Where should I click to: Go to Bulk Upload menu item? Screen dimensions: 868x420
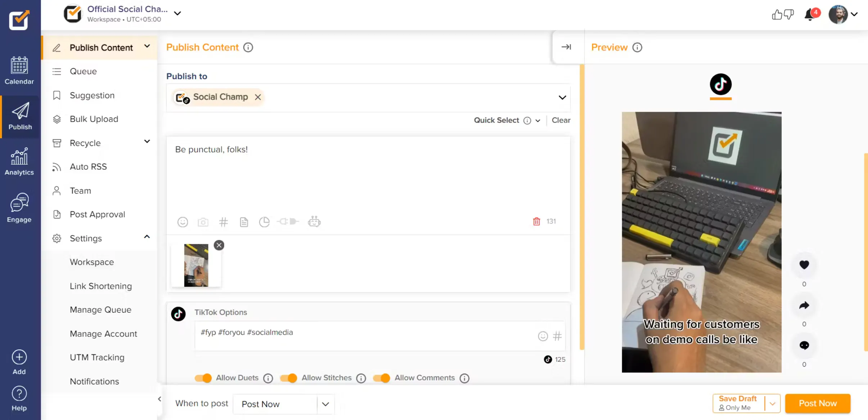click(x=94, y=119)
